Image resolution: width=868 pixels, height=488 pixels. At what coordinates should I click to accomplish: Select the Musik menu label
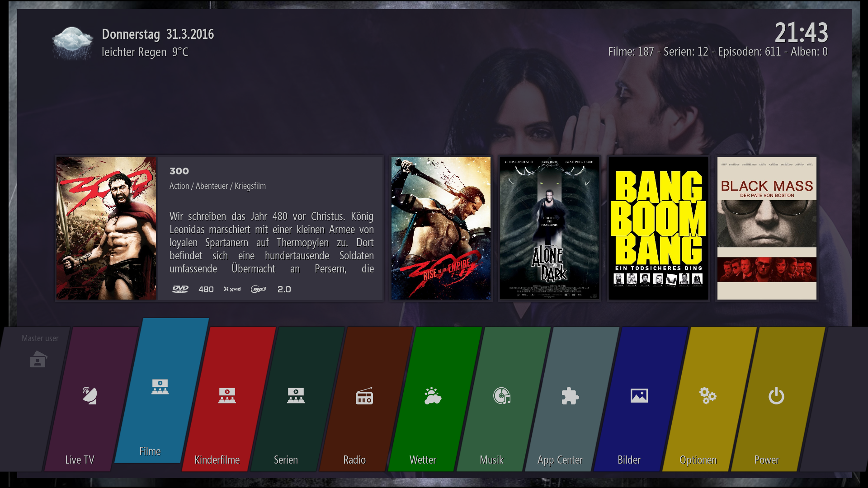491,460
